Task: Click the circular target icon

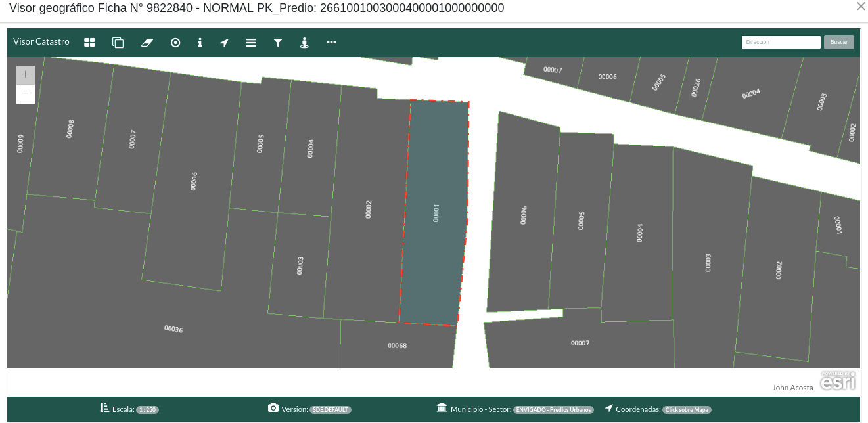Action: [x=175, y=43]
